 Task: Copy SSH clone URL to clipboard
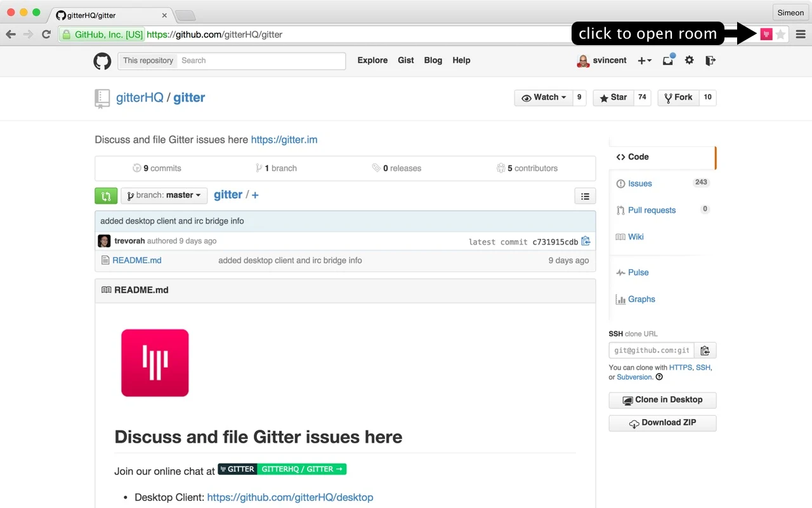tap(705, 351)
